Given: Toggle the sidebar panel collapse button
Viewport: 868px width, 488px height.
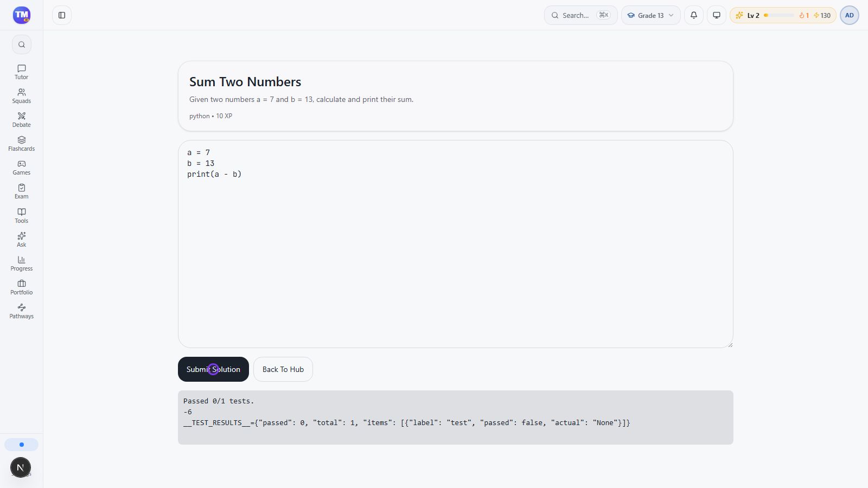Looking at the screenshot, I should click(x=62, y=15).
